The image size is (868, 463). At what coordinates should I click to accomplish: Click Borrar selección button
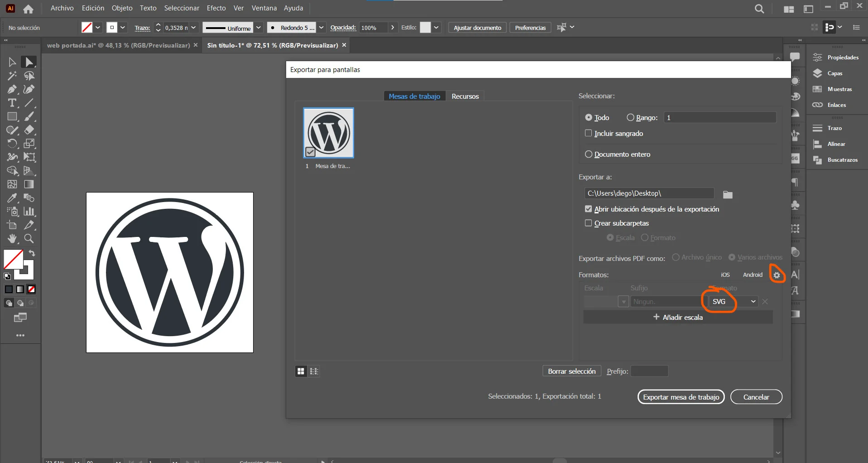click(572, 371)
